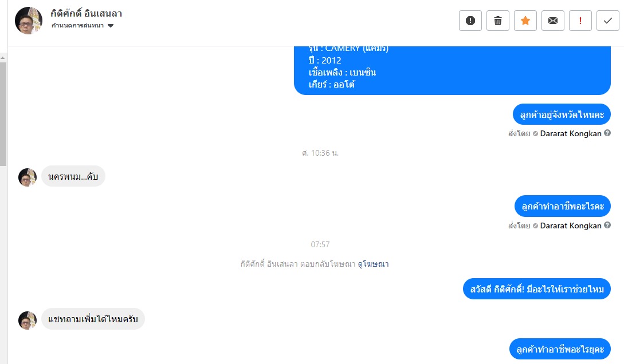This screenshot has height=364, width=624.
Task: Delete conversation using trash can icon
Action: click(x=498, y=21)
